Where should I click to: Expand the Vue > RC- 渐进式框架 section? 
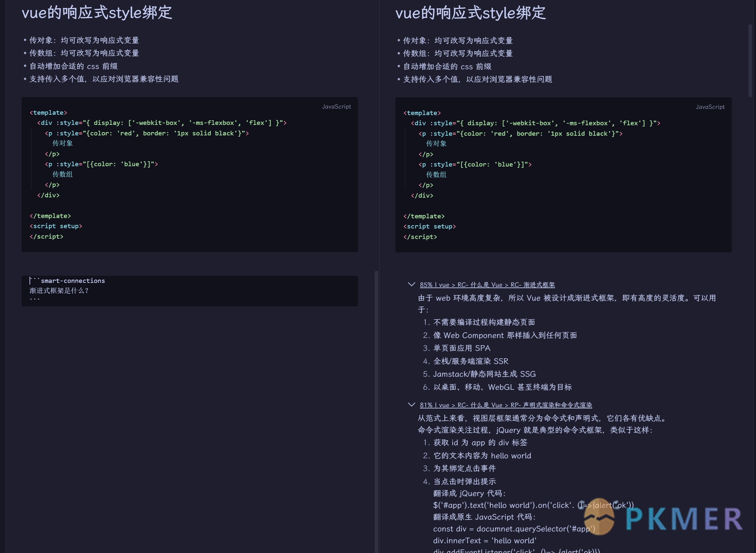pos(411,285)
